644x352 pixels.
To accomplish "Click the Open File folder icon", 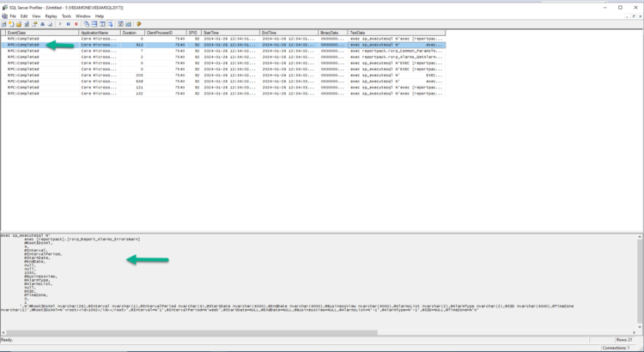I will pyautogui.click(x=18, y=24).
